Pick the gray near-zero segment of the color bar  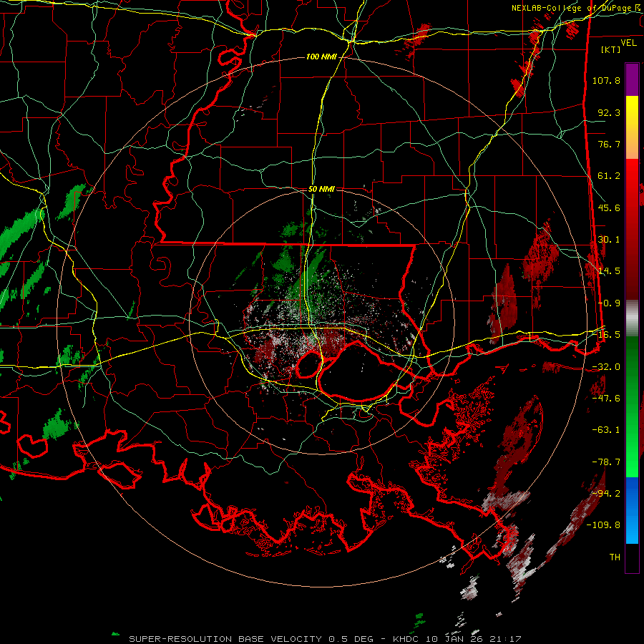[x=632, y=318]
